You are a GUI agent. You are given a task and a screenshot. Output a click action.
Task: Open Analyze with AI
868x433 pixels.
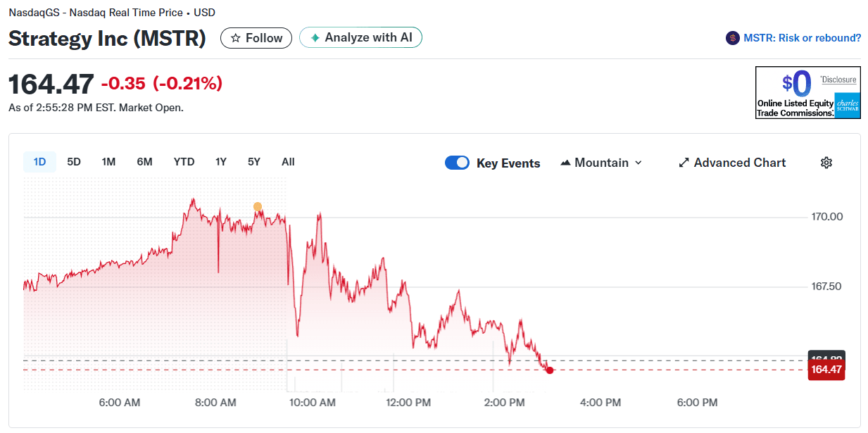(x=360, y=37)
